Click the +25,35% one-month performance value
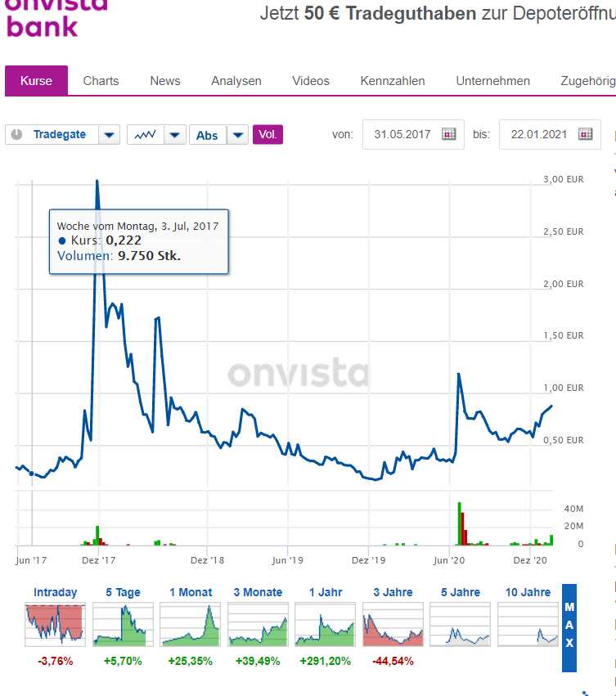 click(x=191, y=661)
